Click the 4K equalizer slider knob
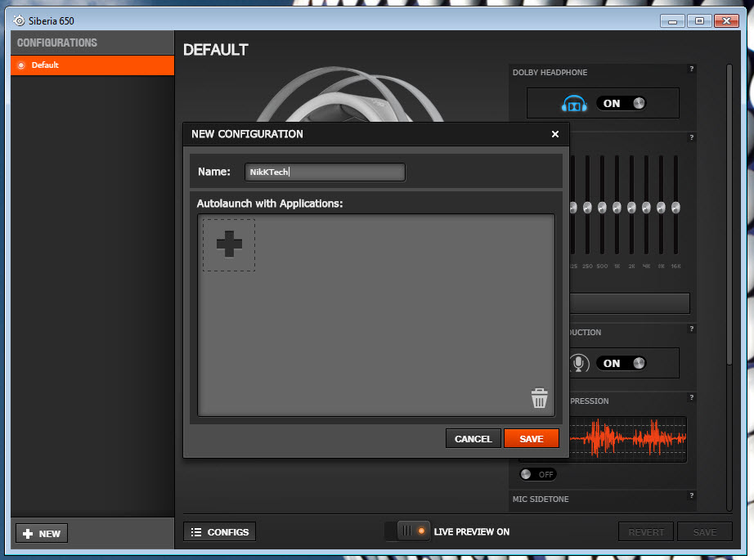754x560 pixels. pyautogui.click(x=646, y=207)
